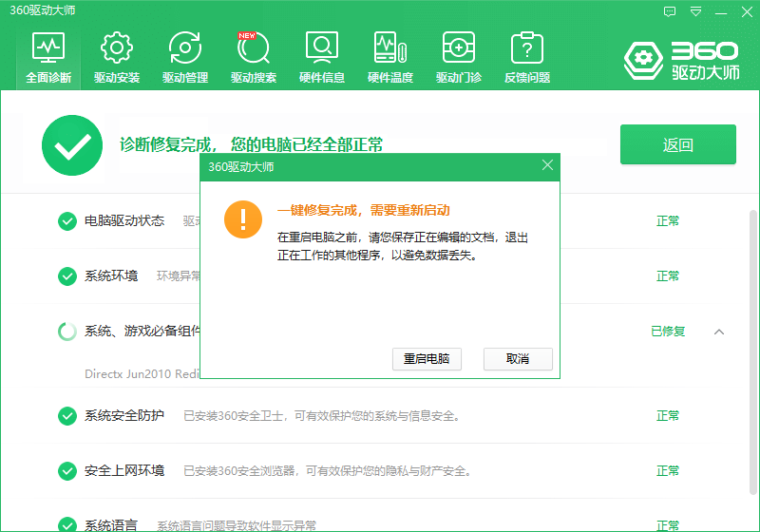Select the 系统安全防护 row

click(x=380, y=416)
